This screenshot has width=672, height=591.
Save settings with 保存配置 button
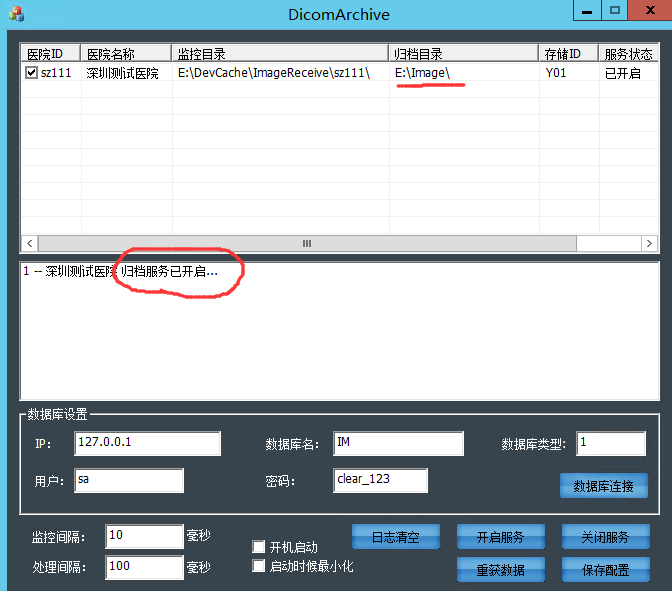click(x=604, y=568)
